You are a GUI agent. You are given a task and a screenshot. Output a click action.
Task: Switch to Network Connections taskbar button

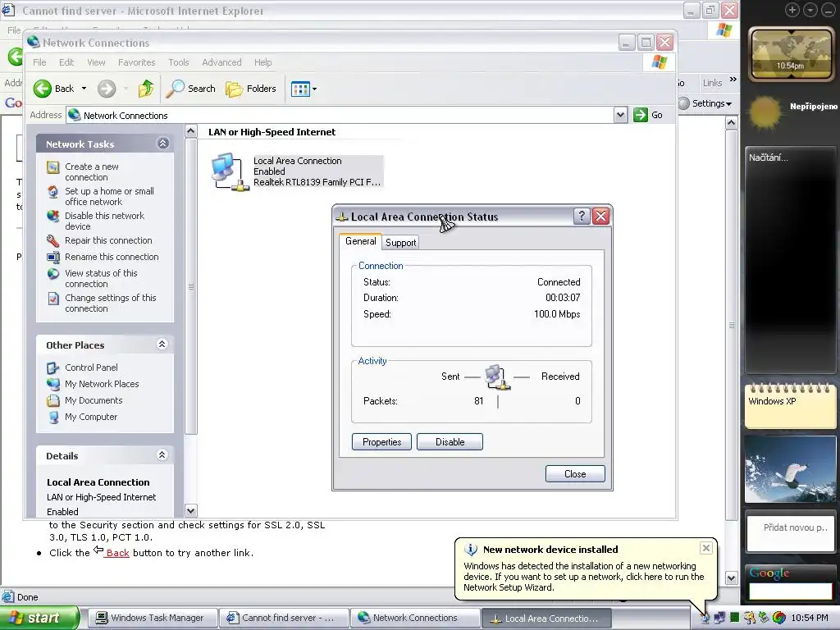pyautogui.click(x=414, y=618)
